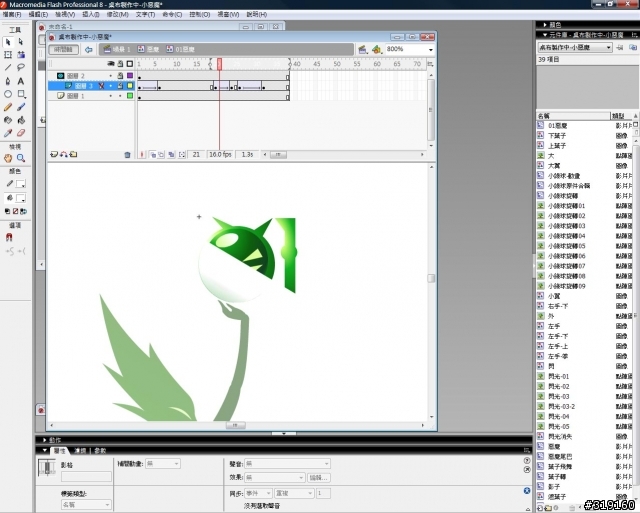This screenshot has width=640, height=513.
Task: Select the Text tool
Action: tap(21, 81)
